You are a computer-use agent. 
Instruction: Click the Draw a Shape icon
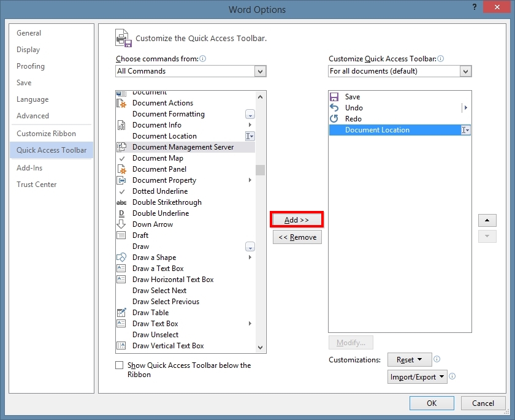click(121, 258)
